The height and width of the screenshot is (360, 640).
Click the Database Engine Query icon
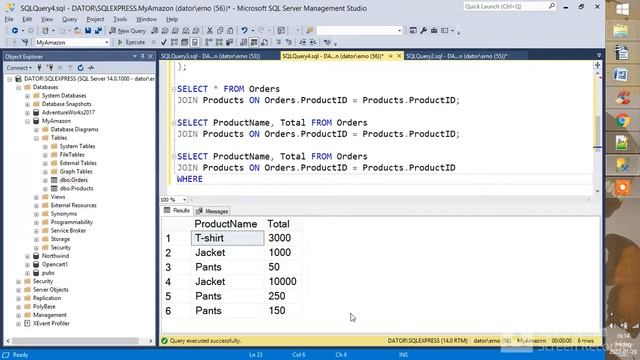point(155,31)
